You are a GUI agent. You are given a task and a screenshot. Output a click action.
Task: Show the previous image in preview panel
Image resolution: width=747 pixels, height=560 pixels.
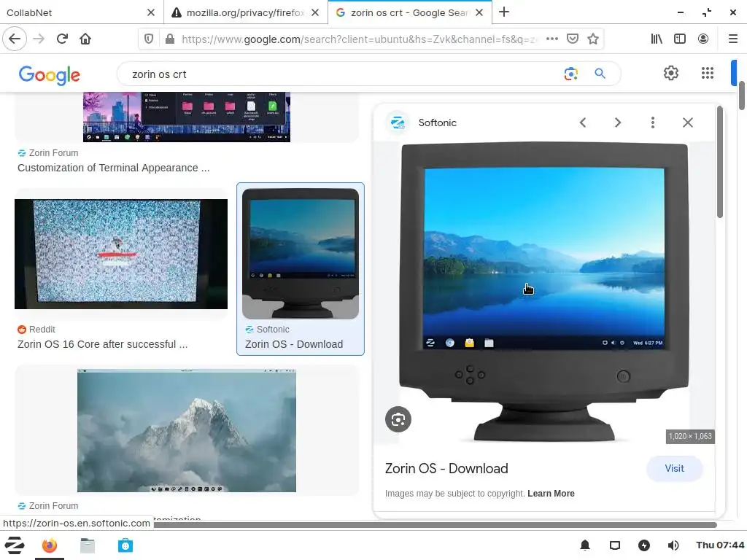tap(583, 122)
